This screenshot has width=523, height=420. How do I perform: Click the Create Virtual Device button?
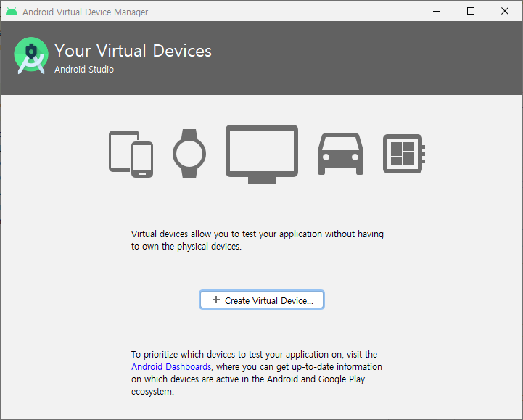tap(261, 300)
